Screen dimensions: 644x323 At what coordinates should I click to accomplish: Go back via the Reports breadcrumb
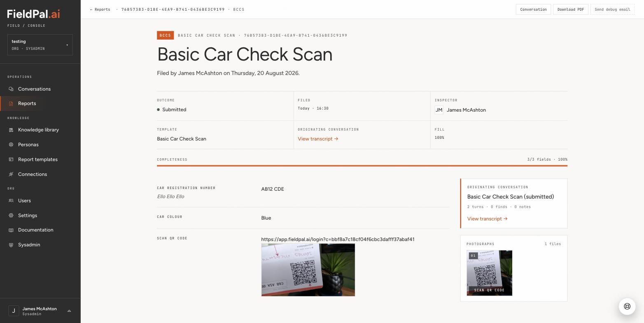(x=100, y=9)
